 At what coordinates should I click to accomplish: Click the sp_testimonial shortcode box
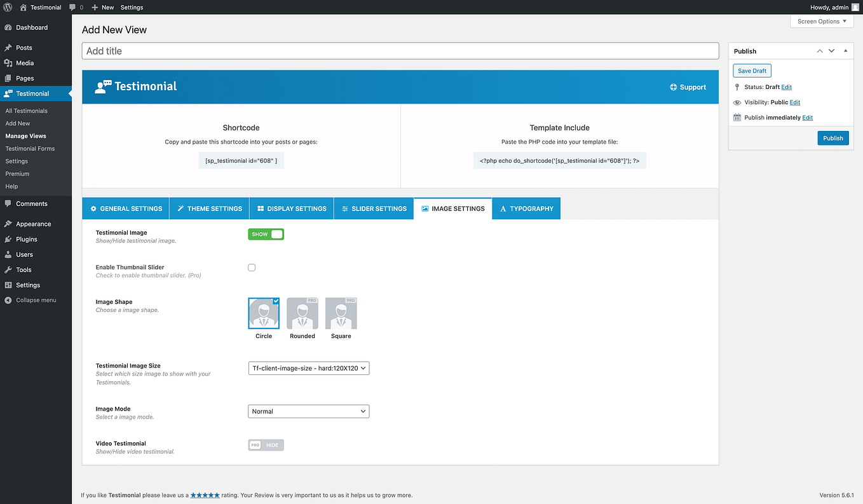pos(241,161)
